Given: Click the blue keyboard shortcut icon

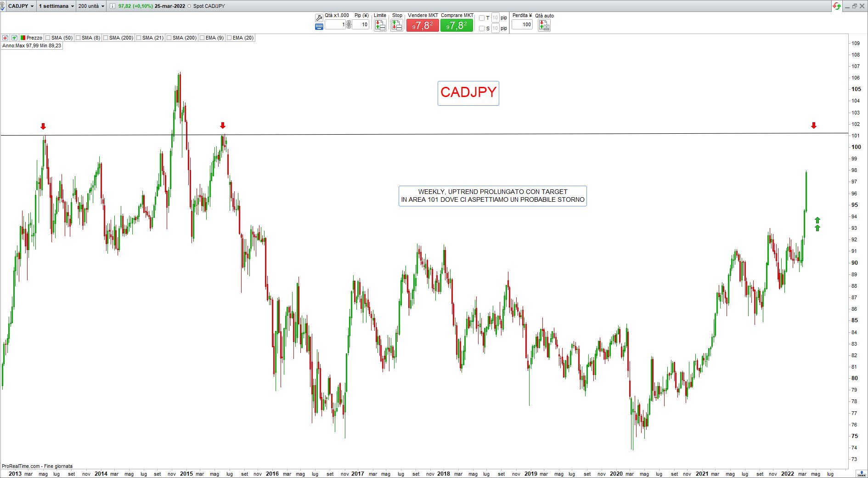Looking at the screenshot, I should click(x=319, y=27).
